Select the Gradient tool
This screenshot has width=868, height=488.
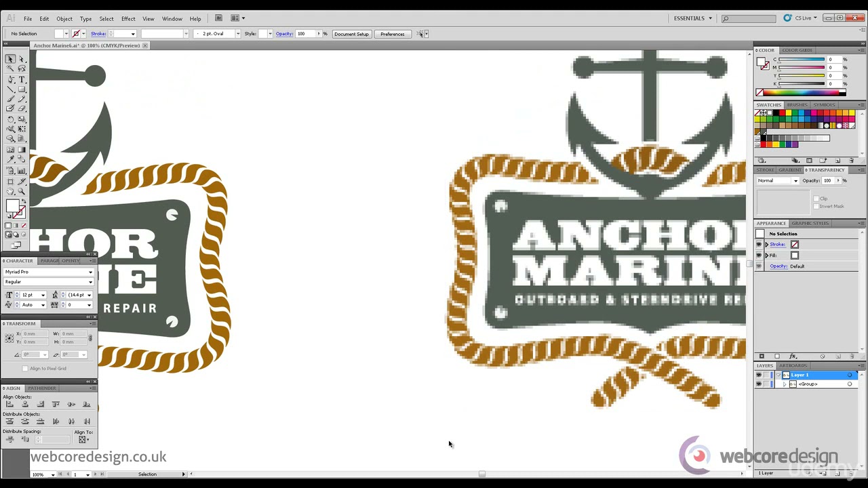(x=22, y=150)
